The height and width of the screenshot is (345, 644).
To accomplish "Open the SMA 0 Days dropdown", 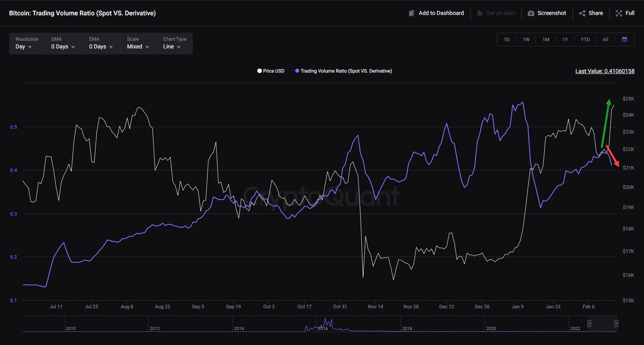I will (62, 43).
